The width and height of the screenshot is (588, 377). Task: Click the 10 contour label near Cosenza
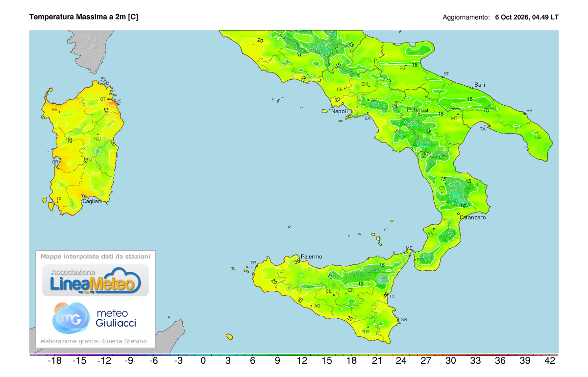(463, 206)
